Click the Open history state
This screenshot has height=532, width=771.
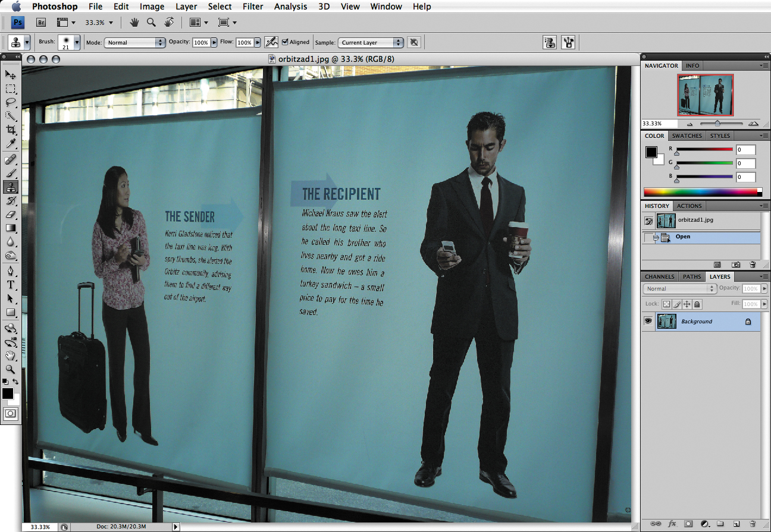pos(683,237)
